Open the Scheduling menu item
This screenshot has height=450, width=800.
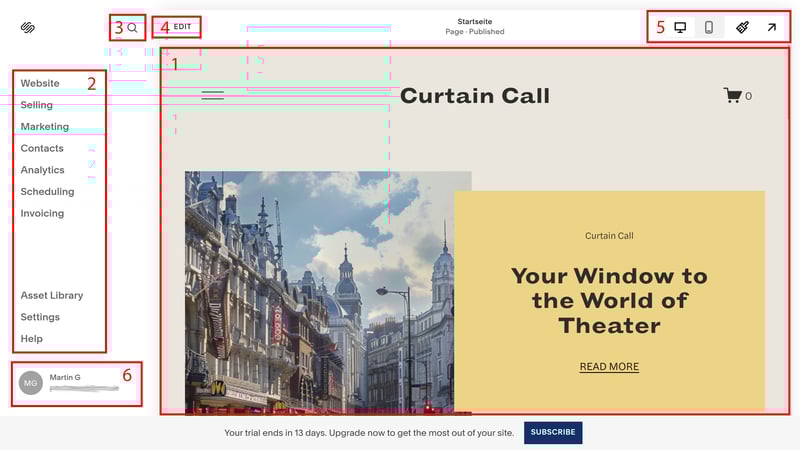click(x=47, y=192)
